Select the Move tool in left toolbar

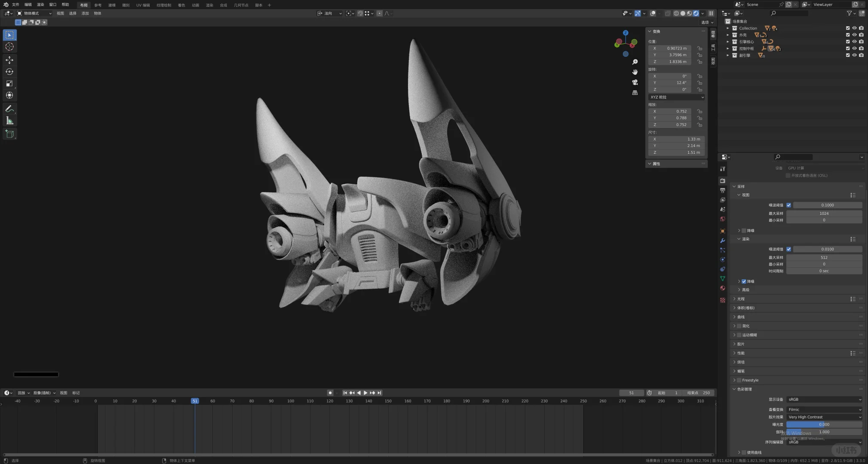(x=9, y=60)
